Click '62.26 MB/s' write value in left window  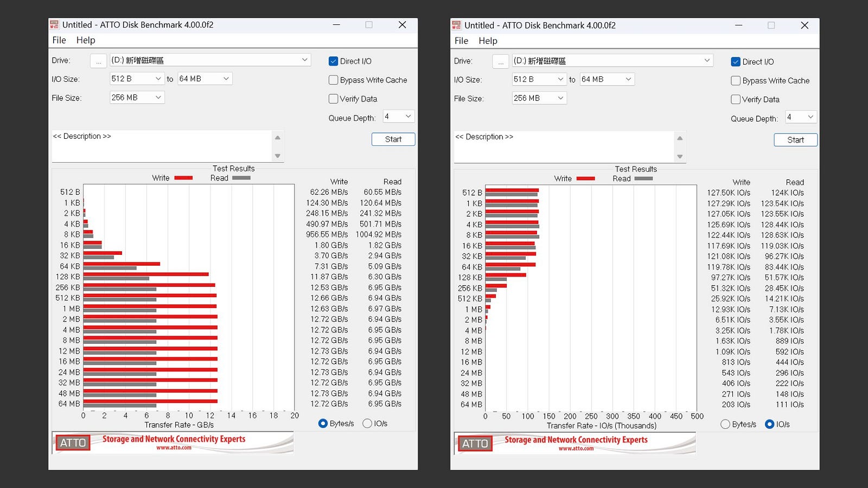(x=329, y=192)
